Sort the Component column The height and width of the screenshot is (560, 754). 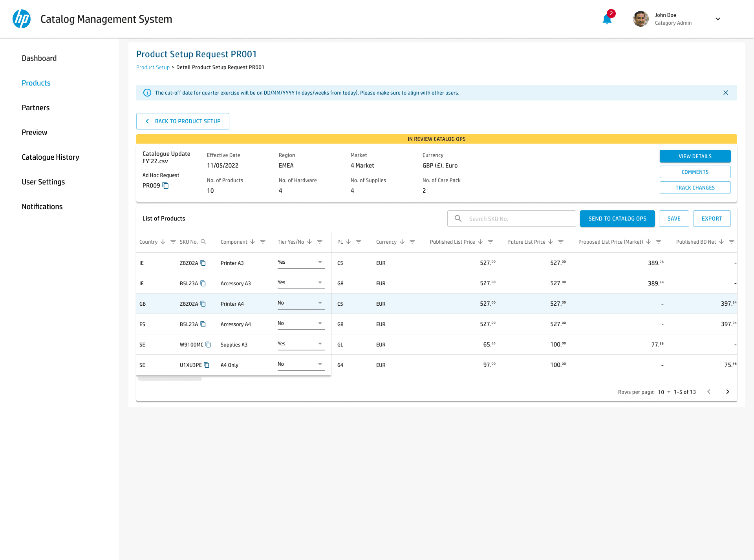point(253,242)
